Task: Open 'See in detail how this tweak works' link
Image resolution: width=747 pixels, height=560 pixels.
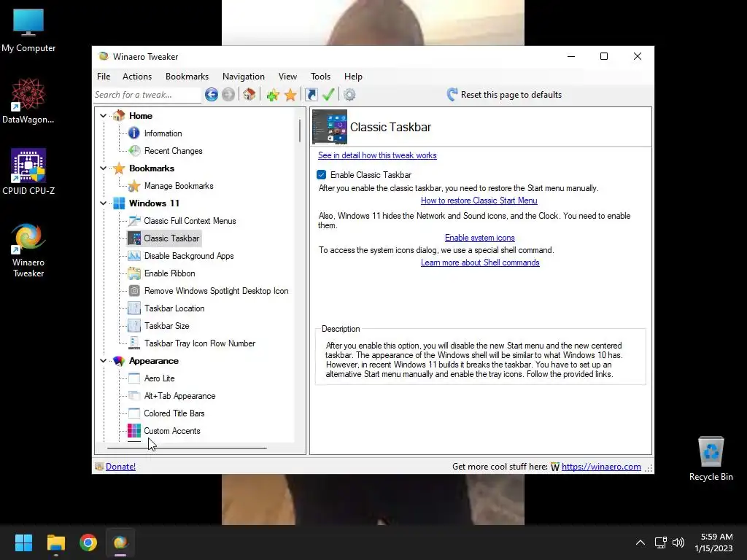Action: [x=377, y=155]
